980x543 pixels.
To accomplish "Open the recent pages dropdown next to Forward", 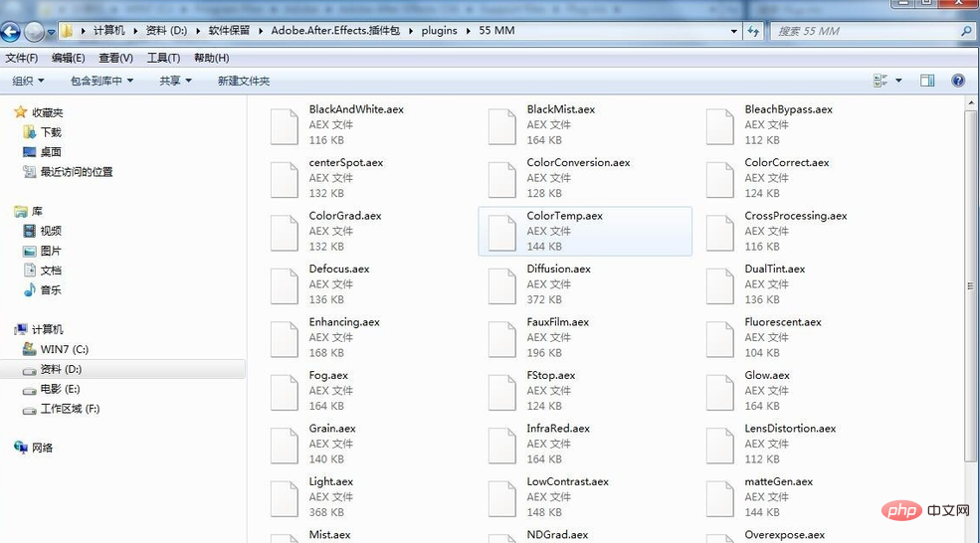I will pyautogui.click(x=52, y=32).
